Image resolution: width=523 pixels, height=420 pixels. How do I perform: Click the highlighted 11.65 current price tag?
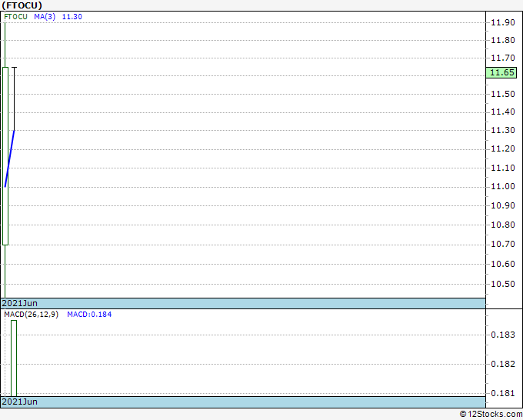click(x=501, y=72)
